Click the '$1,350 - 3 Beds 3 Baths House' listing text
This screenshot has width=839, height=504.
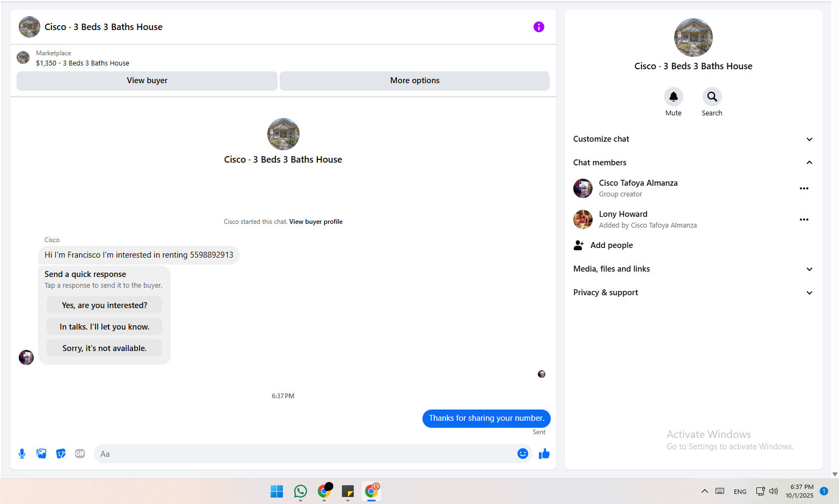click(x=83, y=63)
